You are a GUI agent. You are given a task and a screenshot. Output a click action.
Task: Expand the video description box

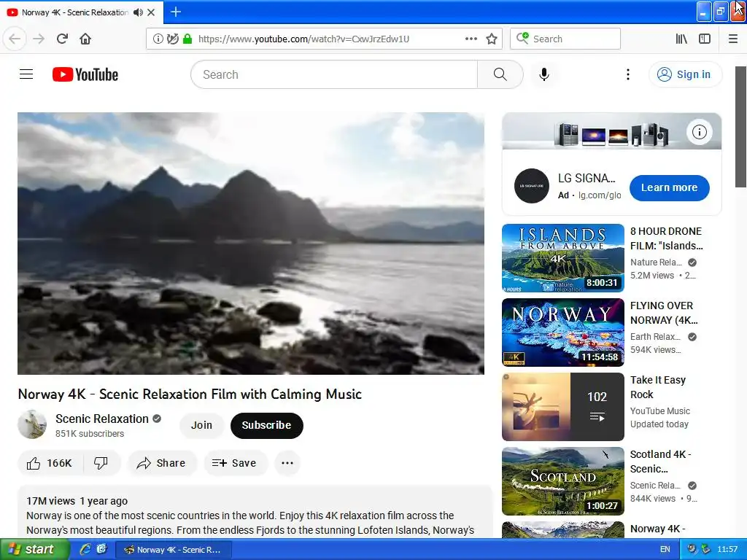coord(255,512)
